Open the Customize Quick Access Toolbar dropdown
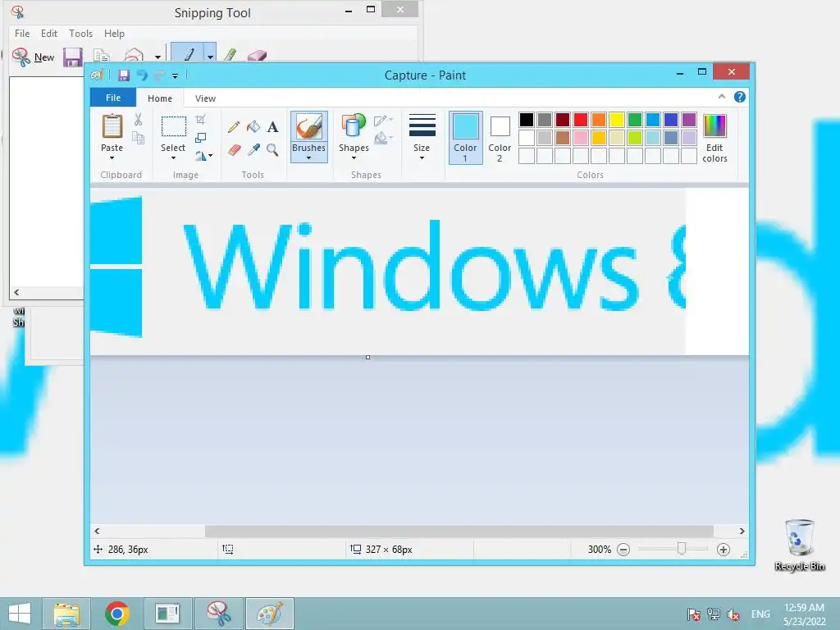This screenshot has height=630, width=840. (x=175, y=76)
